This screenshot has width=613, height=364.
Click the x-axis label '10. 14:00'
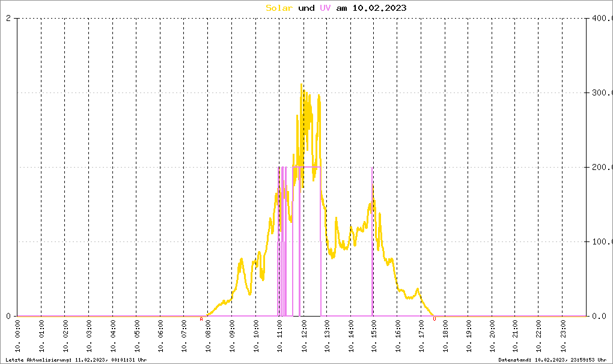(351, 336)
